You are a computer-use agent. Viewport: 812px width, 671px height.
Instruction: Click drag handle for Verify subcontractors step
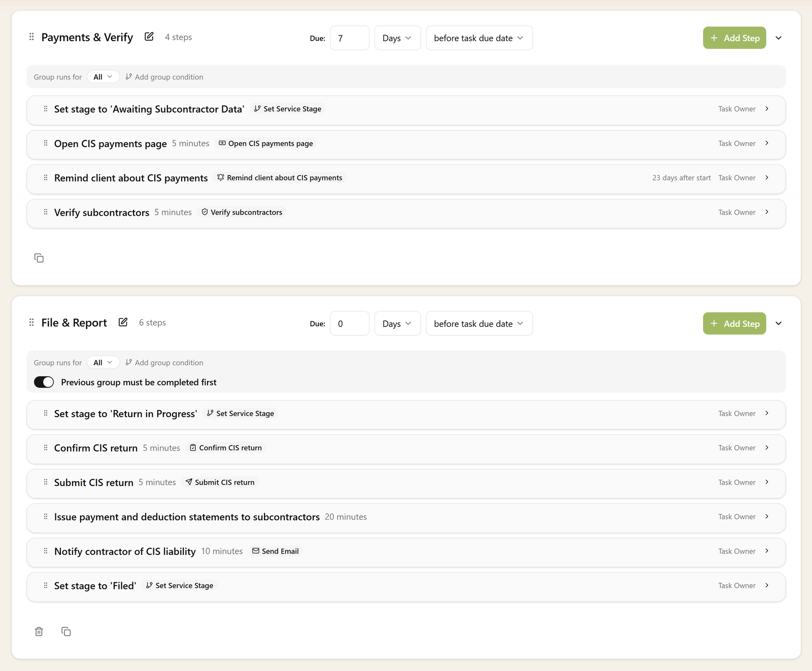(46, 212)
